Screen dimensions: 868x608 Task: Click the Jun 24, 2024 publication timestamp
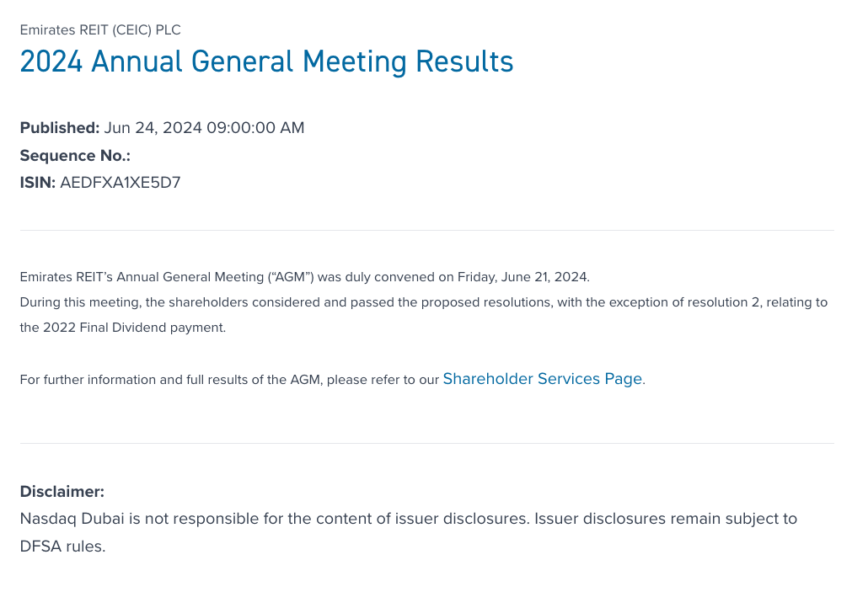tap(204, 128)
